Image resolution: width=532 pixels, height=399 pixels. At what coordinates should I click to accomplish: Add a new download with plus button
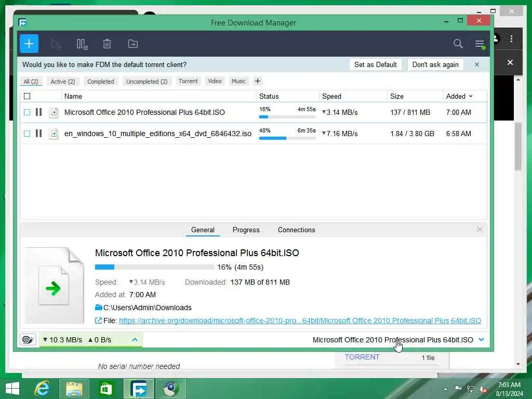point(29,44)
